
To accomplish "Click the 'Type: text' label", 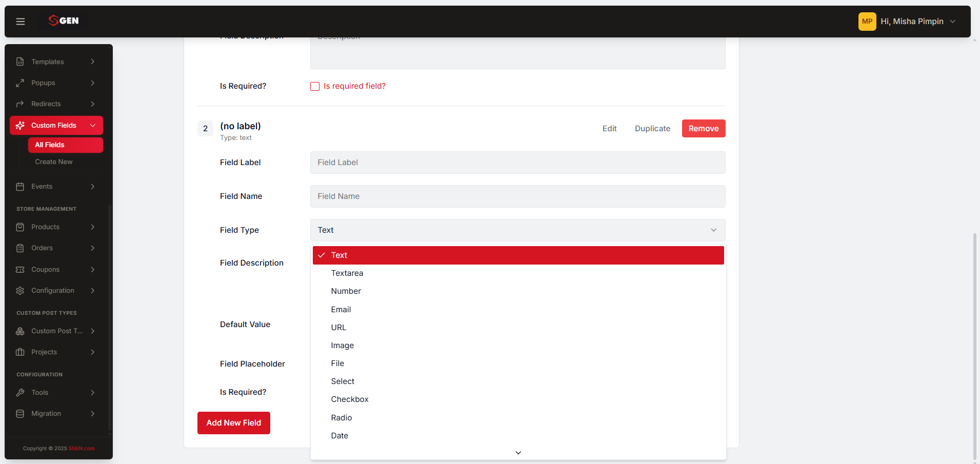I will point(236,138).
